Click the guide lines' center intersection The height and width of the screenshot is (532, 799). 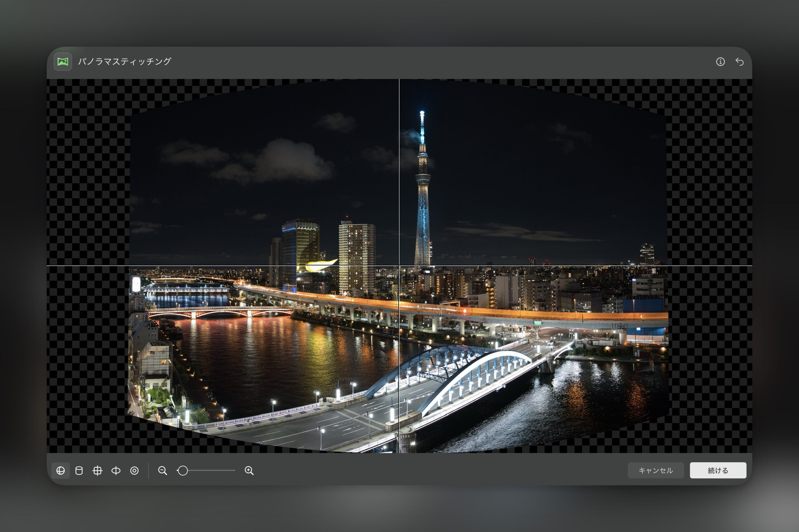399,266
